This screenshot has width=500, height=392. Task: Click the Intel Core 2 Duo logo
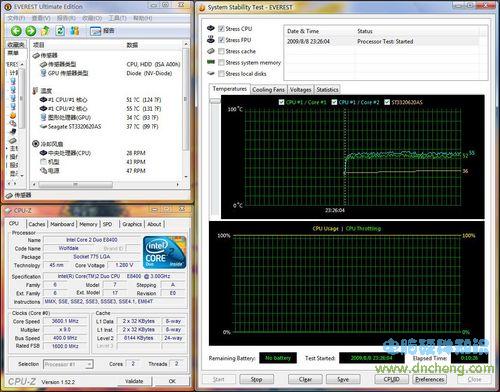pyautogui.click(x=164, y=252)
